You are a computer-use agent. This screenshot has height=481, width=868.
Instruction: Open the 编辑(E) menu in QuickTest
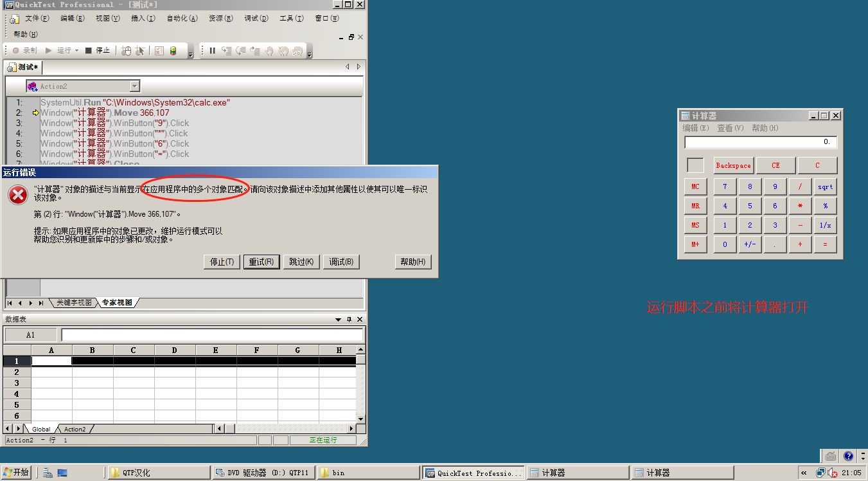click(73, 19)
